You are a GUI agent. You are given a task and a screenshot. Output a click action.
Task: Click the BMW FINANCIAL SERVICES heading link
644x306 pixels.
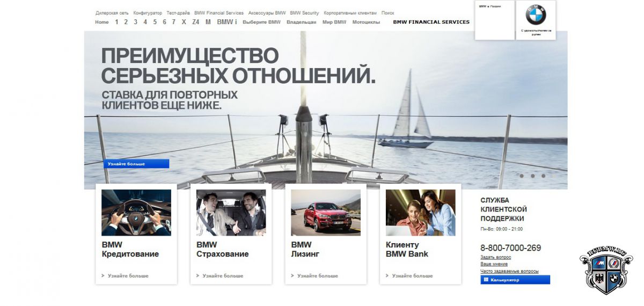[x=431, y=22]
